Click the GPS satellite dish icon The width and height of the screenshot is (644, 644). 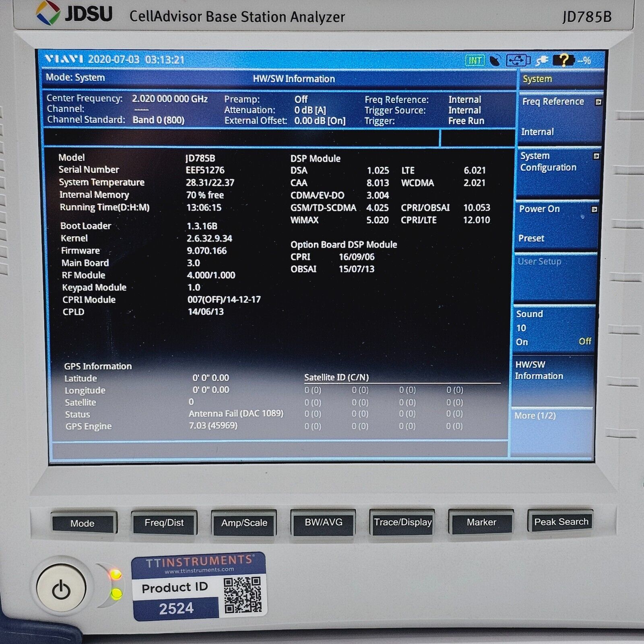(x=495, y=60)
